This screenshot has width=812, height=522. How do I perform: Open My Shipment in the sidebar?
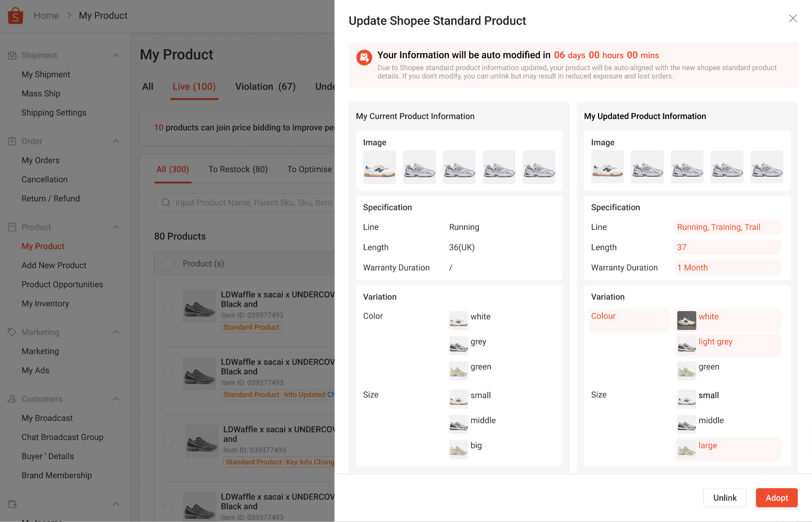click(46, 75)
